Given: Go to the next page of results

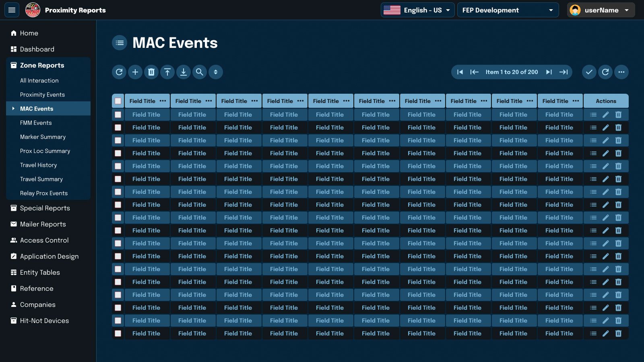Looking at the screenshot, I should pos(549,72).
